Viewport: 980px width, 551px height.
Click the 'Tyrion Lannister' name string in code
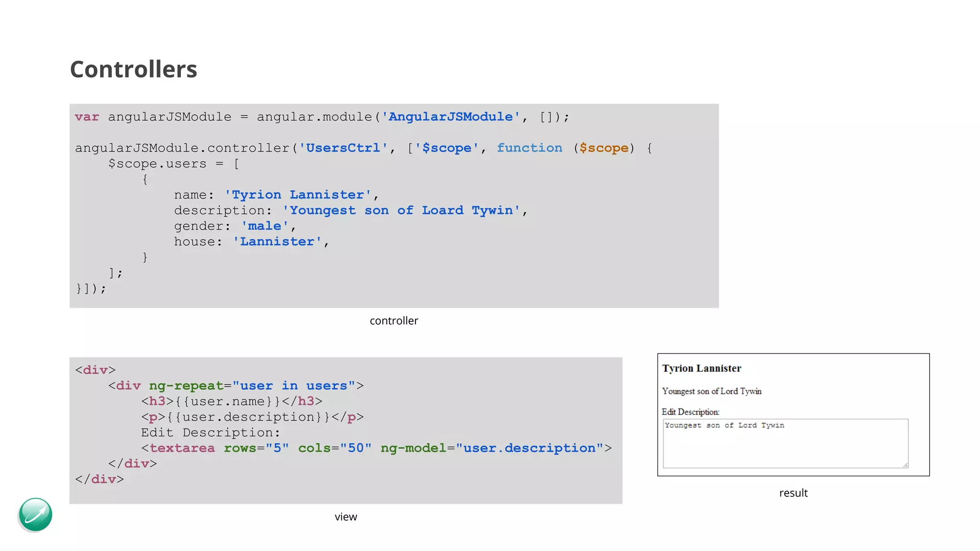[298, 195]
